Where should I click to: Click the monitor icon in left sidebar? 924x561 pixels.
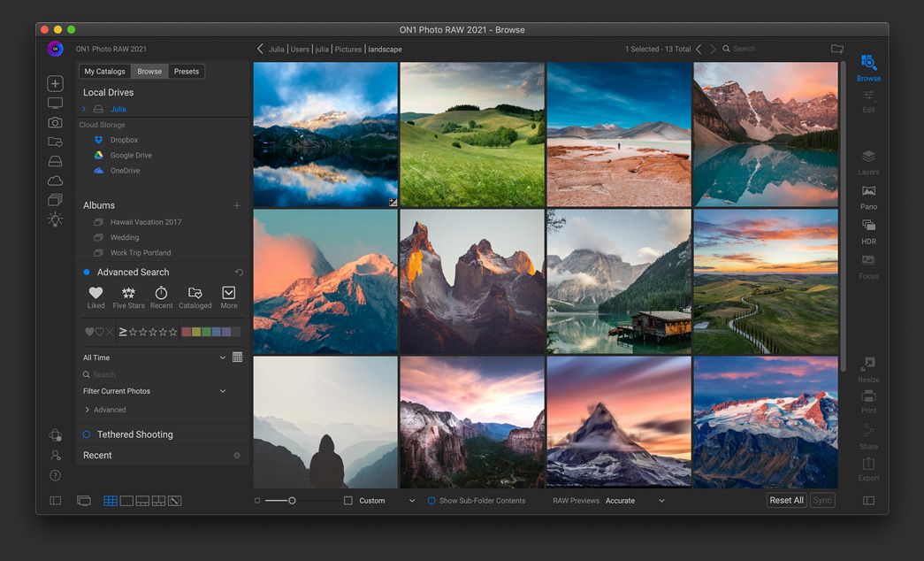55,104
